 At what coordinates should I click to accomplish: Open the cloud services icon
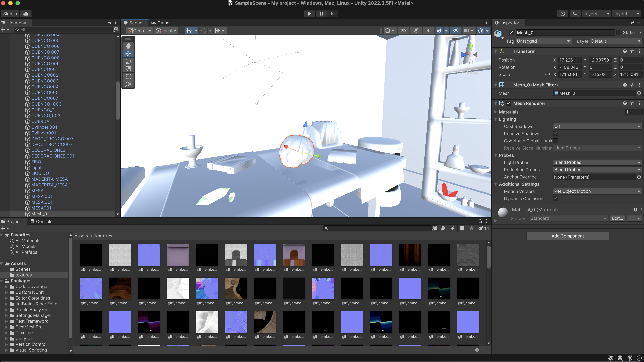[x=26, y=14]
